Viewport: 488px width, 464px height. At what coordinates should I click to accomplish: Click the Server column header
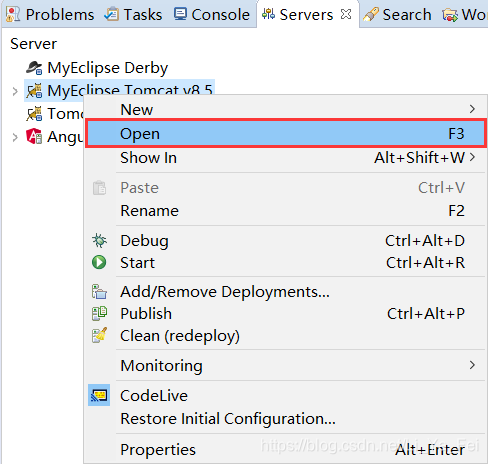[33, 44]
